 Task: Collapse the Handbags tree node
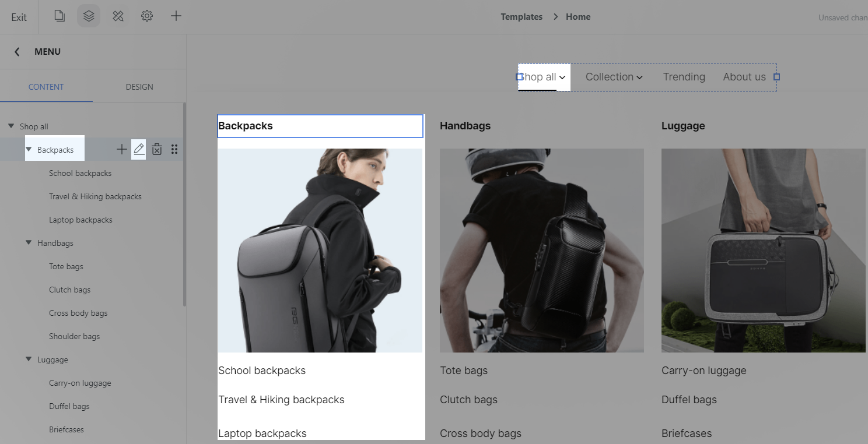(x=29, y=242)
